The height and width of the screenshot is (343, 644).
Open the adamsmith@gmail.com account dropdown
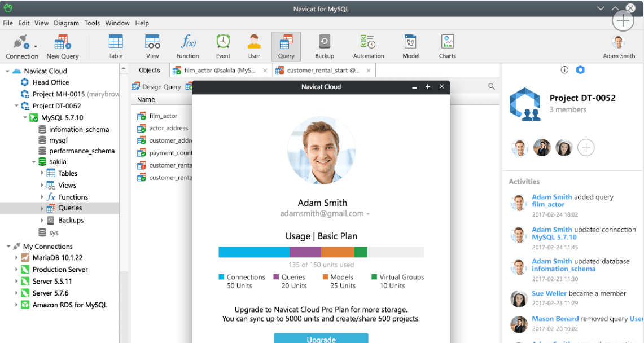click(x=368, y=214)
